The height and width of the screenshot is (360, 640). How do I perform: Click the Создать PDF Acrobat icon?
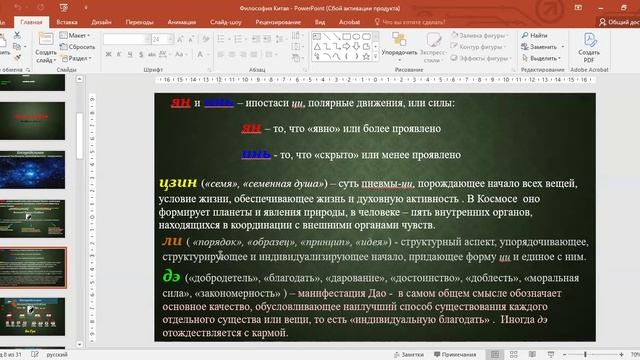[x=589, y=40]
